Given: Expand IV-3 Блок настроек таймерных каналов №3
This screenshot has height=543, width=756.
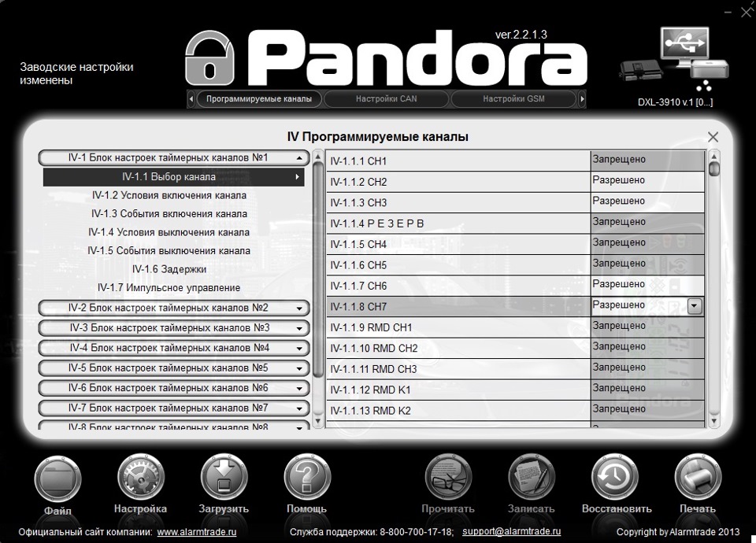Looking at the screenshot, I should (173, 328).
